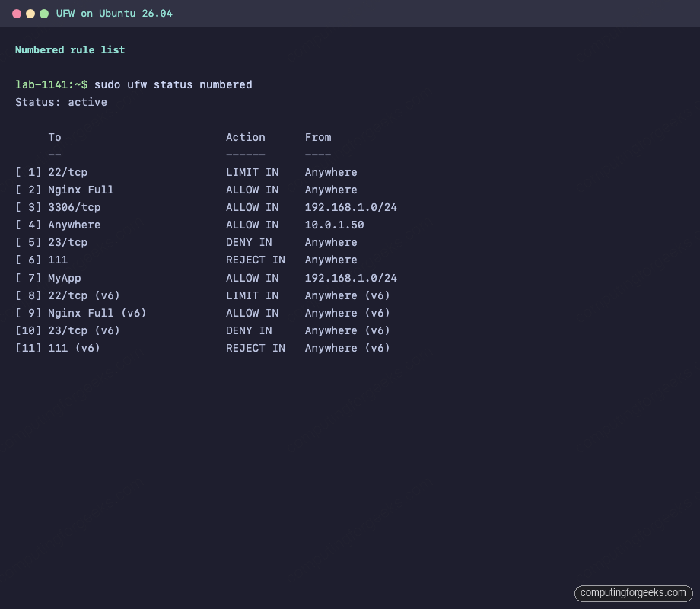Click the 'From' column header
This screenshot has height=609, width=700.
(x=318, y=137)
